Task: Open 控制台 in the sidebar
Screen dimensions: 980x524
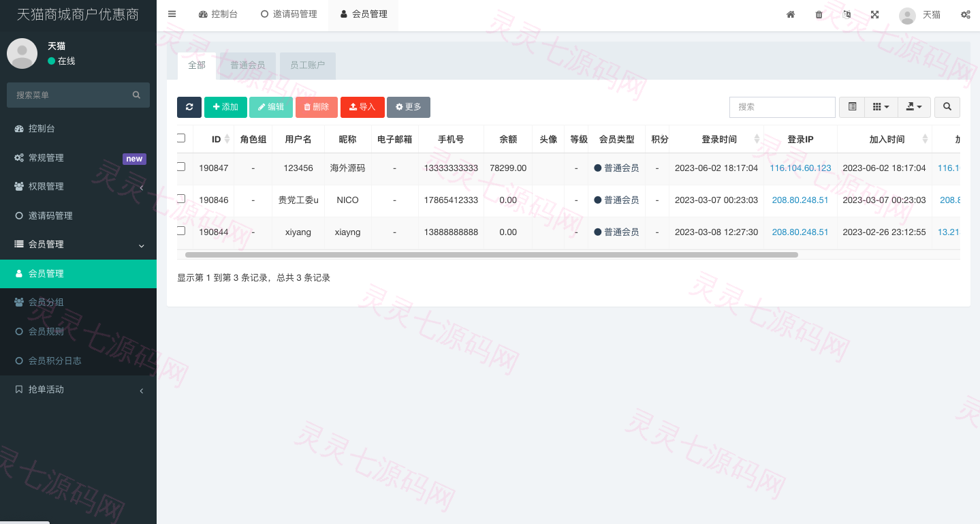Action: [78, 128]
